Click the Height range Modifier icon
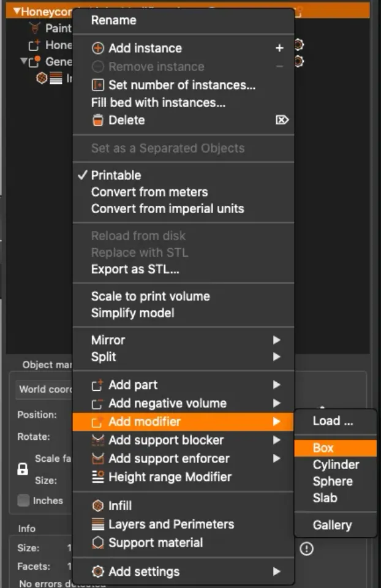The image size is (381, 588). tap(97, 477)
